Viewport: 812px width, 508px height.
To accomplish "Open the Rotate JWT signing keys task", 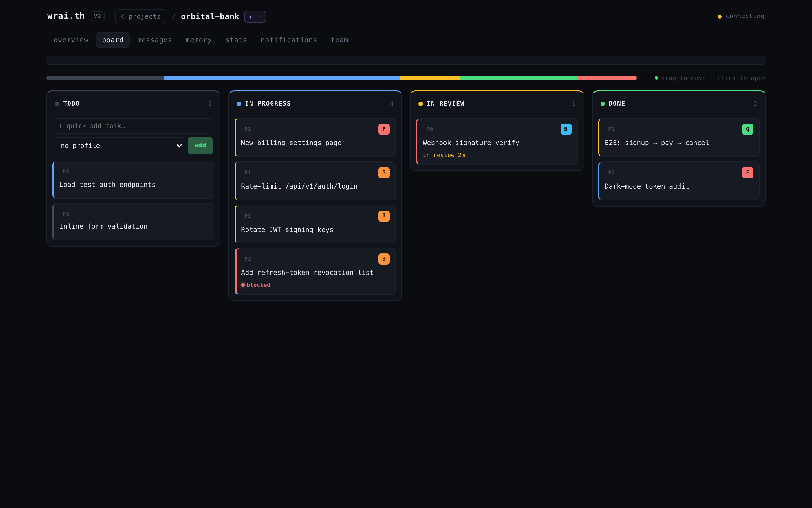I will coord(315,224).
